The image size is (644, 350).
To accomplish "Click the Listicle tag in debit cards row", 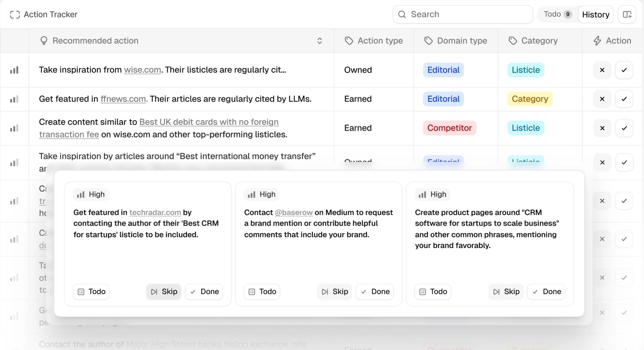I will coord(526,128).
